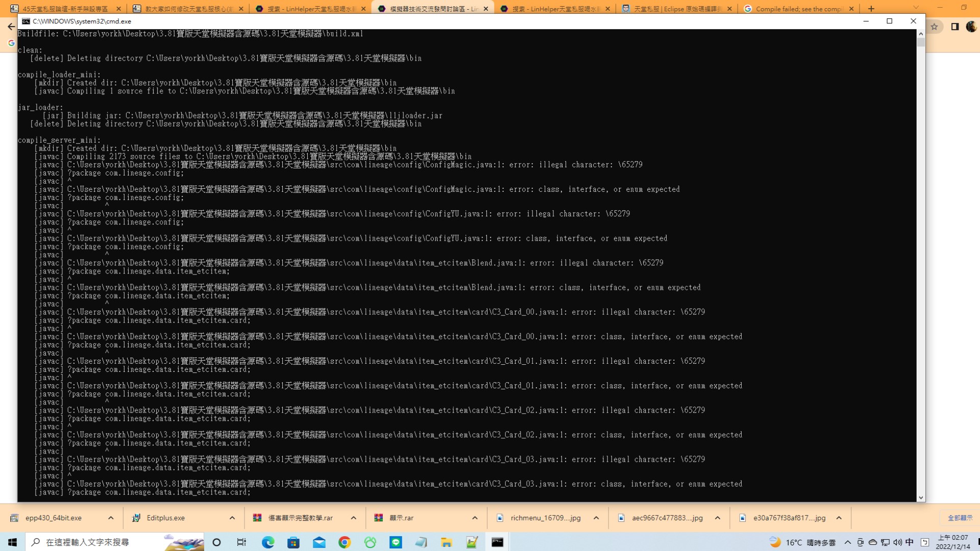
Task: Click the volume speaker icon in tray
Action: coord(897,542)
